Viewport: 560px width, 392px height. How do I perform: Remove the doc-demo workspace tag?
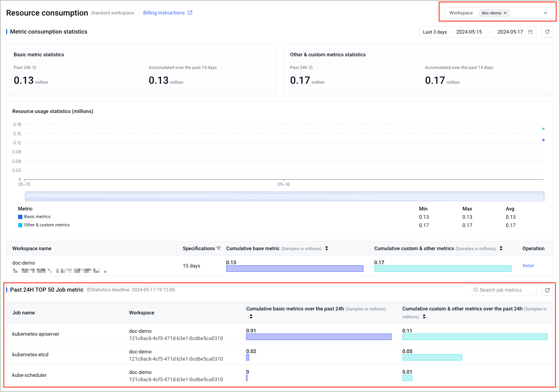click(505, 13)
